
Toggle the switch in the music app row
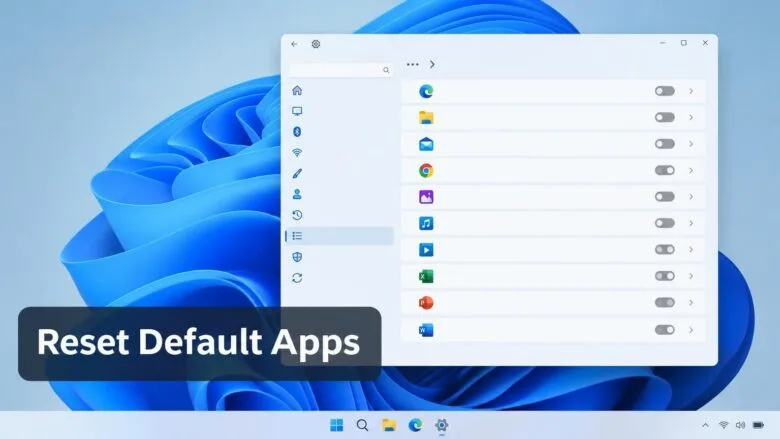[665, 223]
